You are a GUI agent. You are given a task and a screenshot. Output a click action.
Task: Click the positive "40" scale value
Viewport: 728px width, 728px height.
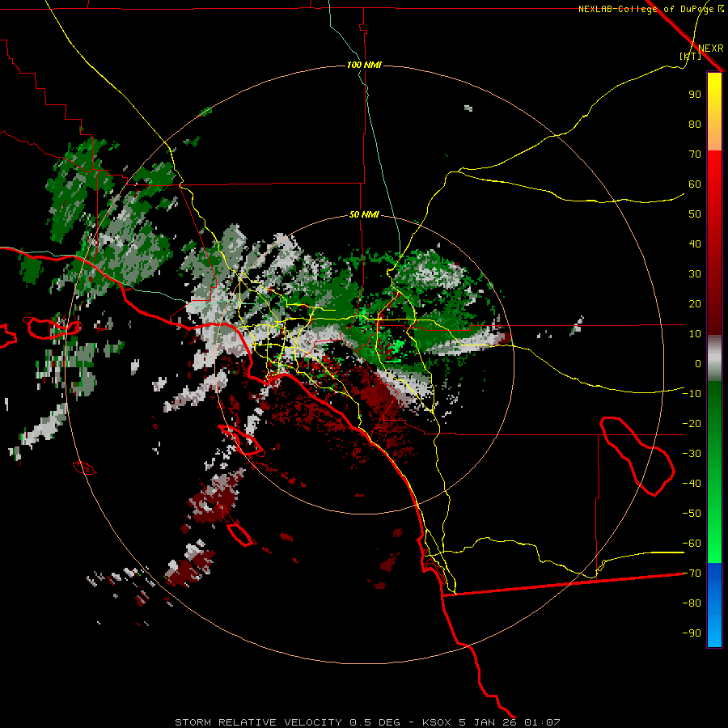[x=695, y=244]
